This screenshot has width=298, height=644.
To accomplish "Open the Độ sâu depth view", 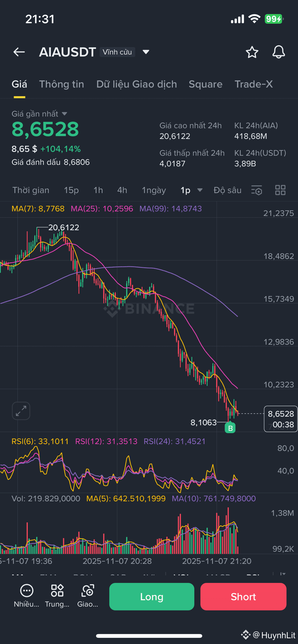I will coord(227,190).
